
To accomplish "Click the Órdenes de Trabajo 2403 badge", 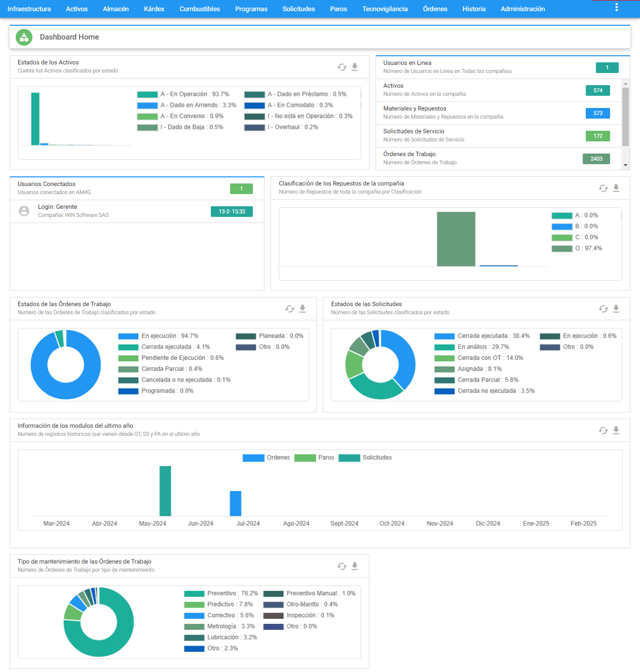I will (x=596, y=159).
